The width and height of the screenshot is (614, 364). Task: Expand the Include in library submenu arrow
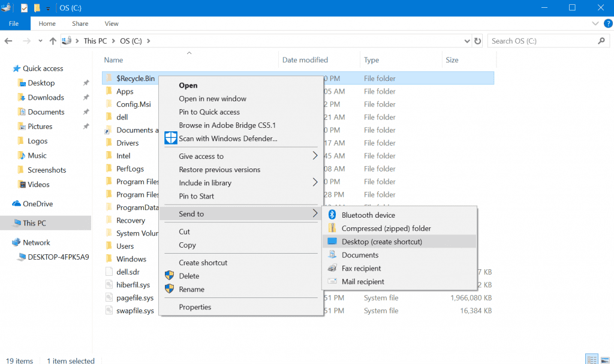315,182
